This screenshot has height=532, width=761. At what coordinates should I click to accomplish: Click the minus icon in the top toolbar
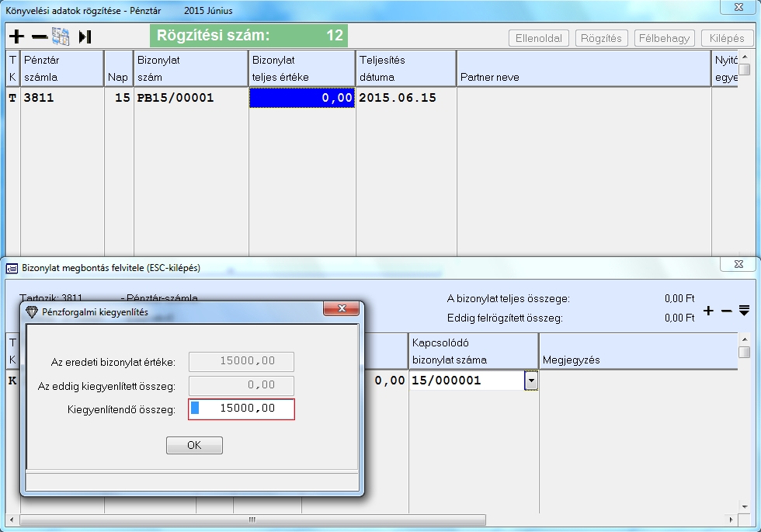click(39, 37)
